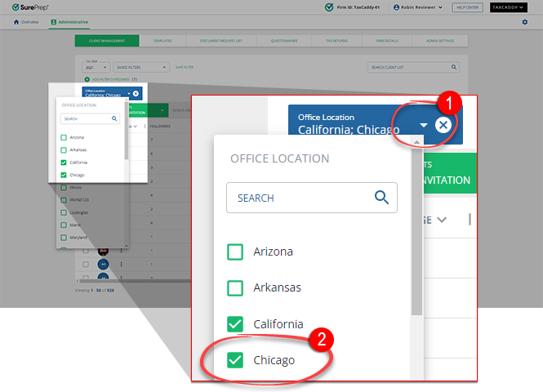Click the magnifier icon in the enlarged Office Location search
Image resolution: width=543 pixels, height=392 pixels.
[x=381, y=198]
